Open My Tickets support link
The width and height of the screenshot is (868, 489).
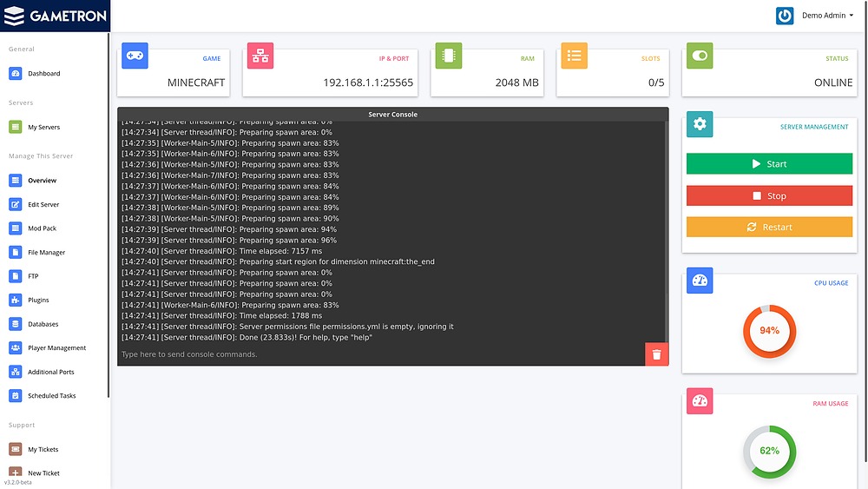pyautogui.click(x=43, y=449)
